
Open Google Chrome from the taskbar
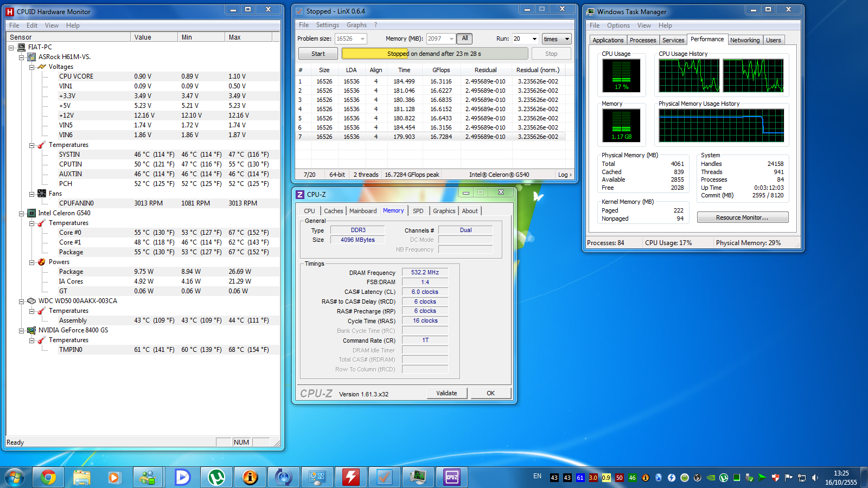[x=48, y=477]
